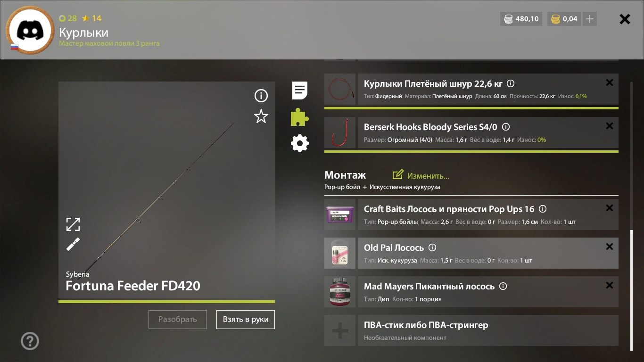The width and height of the screenshot is (644, 362).
Task: Show info for Mad Mayers Пикантный лосось
Action: point(503,286)
